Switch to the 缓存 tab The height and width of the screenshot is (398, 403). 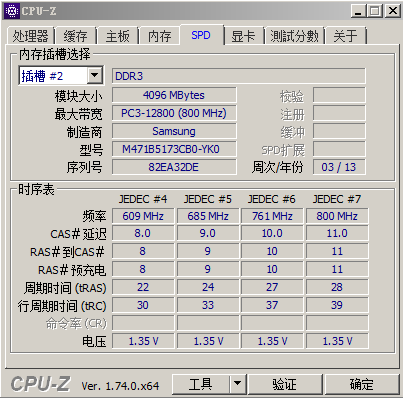click(x=76, y=36)
